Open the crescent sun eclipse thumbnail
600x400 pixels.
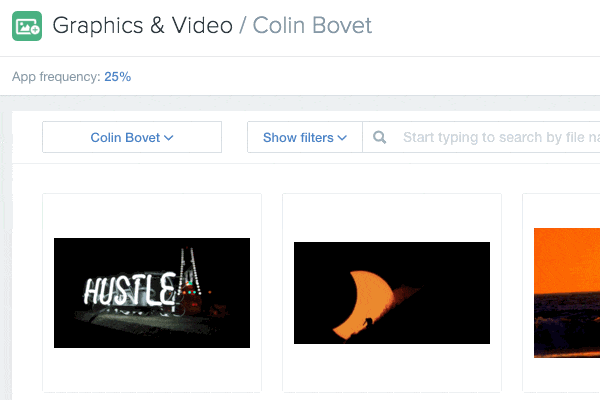(x=392, y=293)
